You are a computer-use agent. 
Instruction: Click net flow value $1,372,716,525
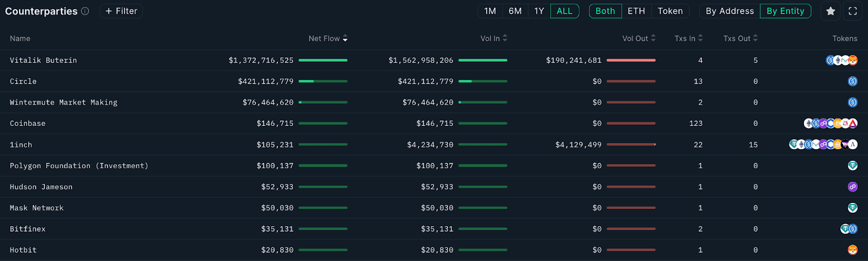click(261, 60)
